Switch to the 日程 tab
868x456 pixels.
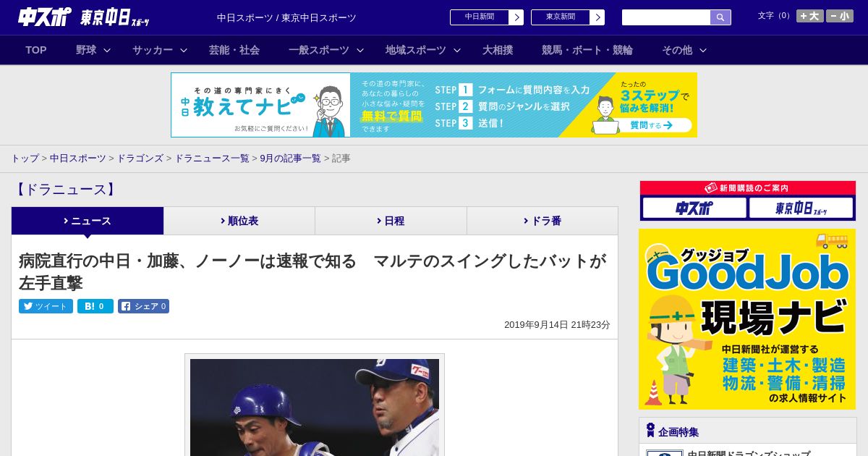point(391,221)
